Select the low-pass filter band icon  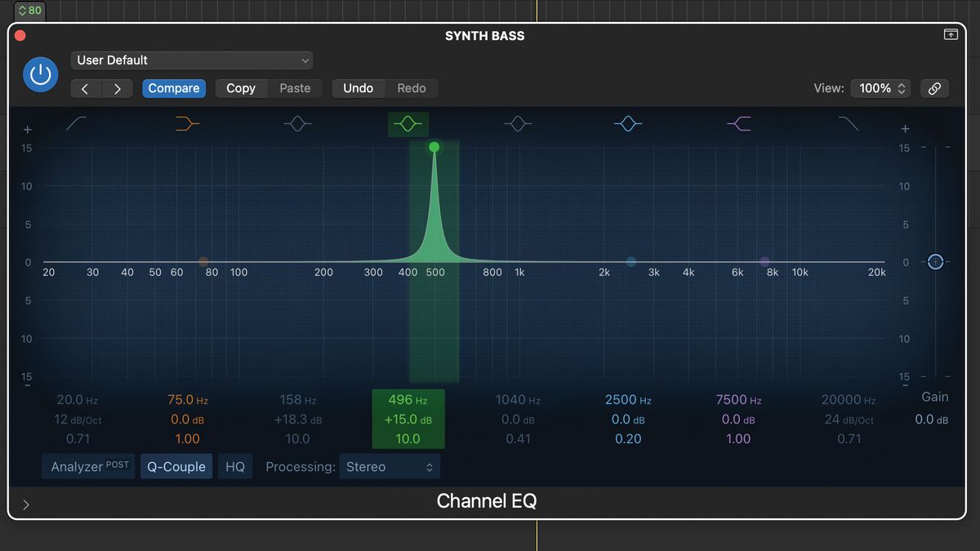click(x=848, y=123)
